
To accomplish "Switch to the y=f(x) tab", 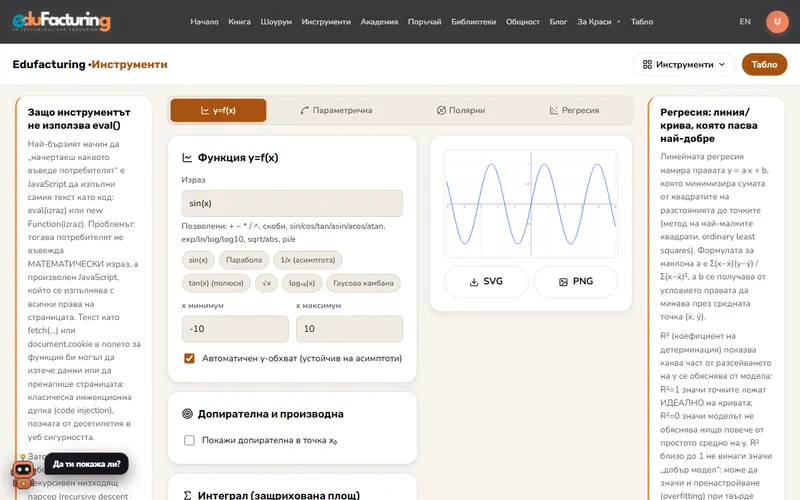I will [218, 110].
